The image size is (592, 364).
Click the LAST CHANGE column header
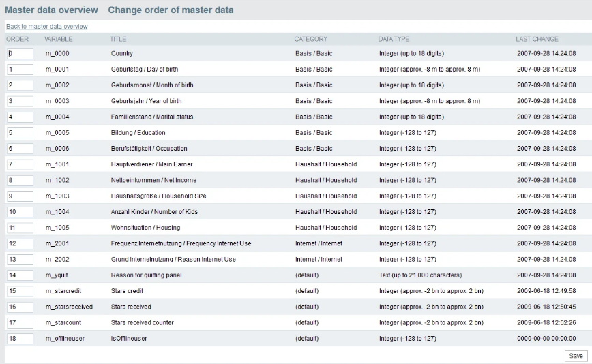point(537,39)
